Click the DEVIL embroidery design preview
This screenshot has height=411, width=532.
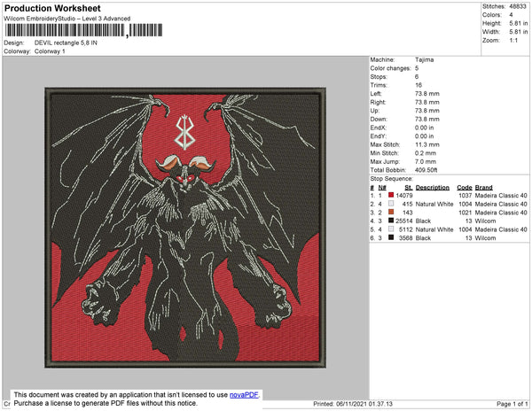[x=185, y=228]
